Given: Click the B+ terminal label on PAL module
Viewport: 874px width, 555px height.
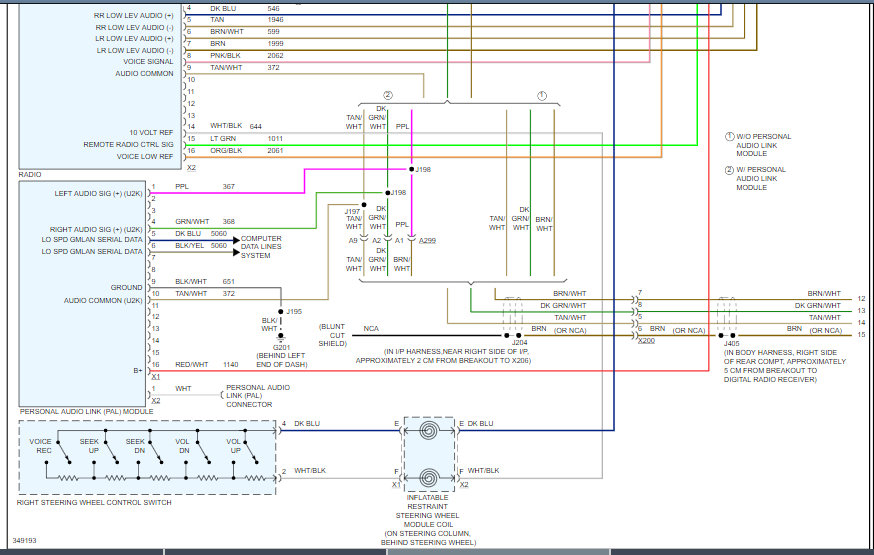Looking at the screenshot, I should pyautogui.click(x=136, y=369).
